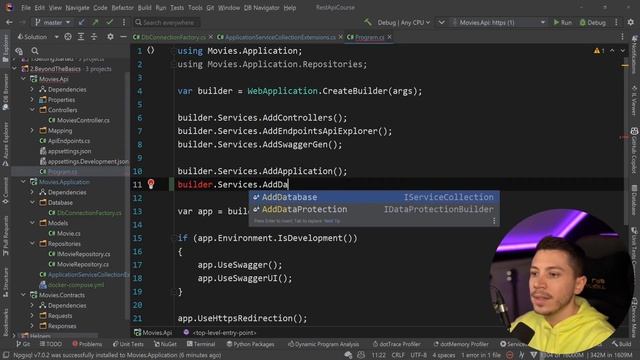This screenshot has width=640, height=360.
Task: Collapse the Repositories folder
Action: (x=32, y=243)
